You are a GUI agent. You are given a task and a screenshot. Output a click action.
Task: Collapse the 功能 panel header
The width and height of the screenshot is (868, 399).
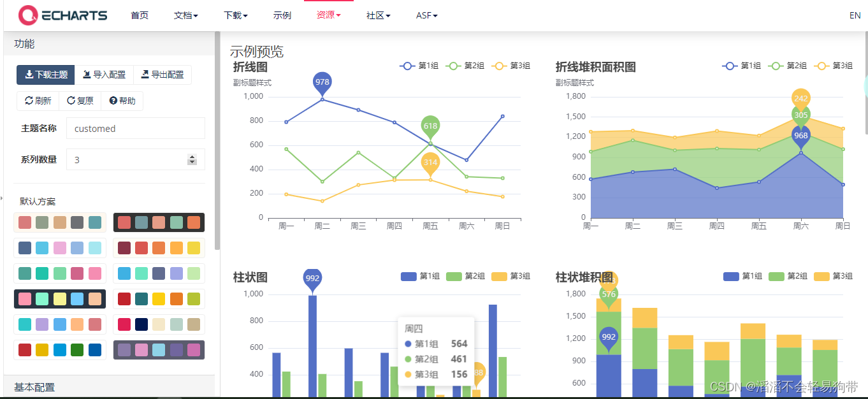click(x=109, y=44)
